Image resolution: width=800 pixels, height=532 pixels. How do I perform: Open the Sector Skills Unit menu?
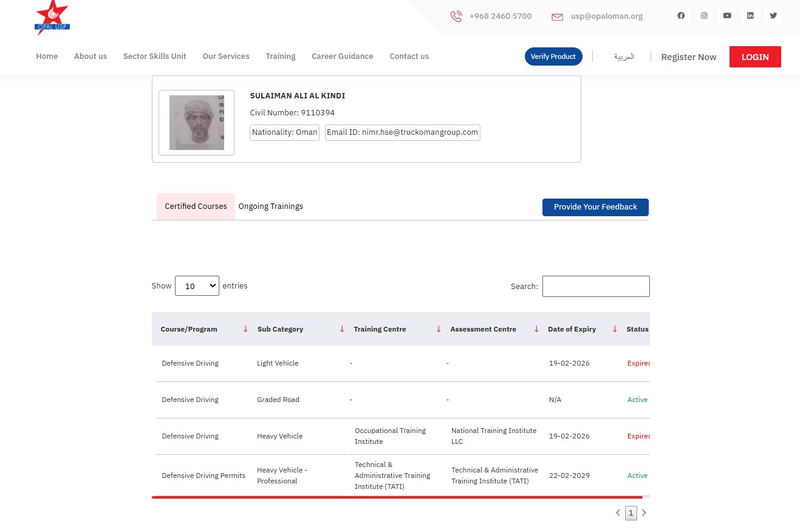[154, 56]
